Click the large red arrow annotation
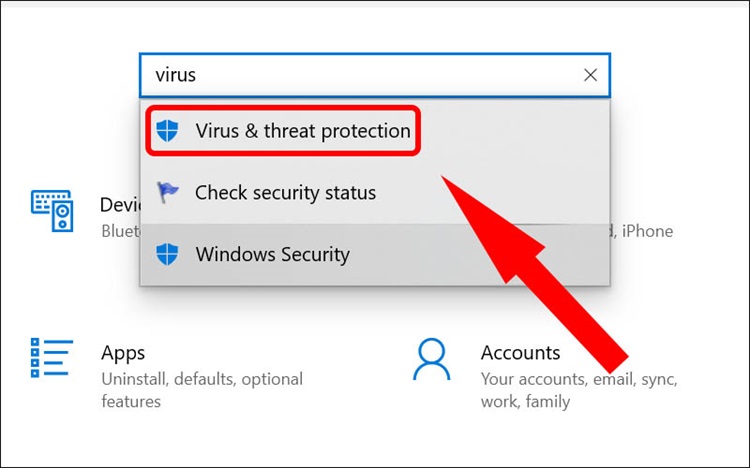This screenshot has width=750, height=468. coord(540,270)
